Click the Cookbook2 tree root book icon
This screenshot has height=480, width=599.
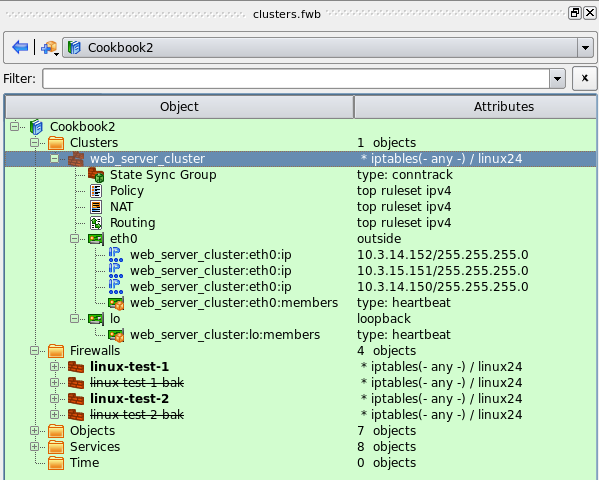click(x=36, y=127)
